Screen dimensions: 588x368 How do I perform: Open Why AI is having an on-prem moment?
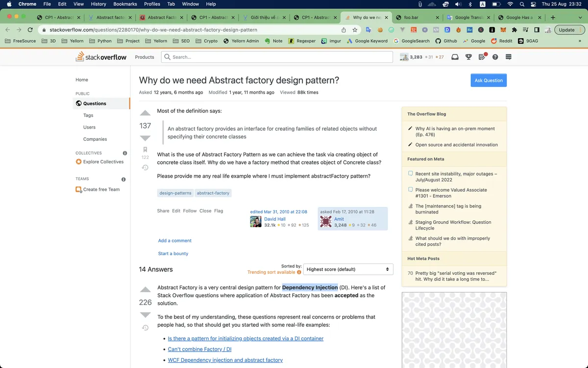455,131
